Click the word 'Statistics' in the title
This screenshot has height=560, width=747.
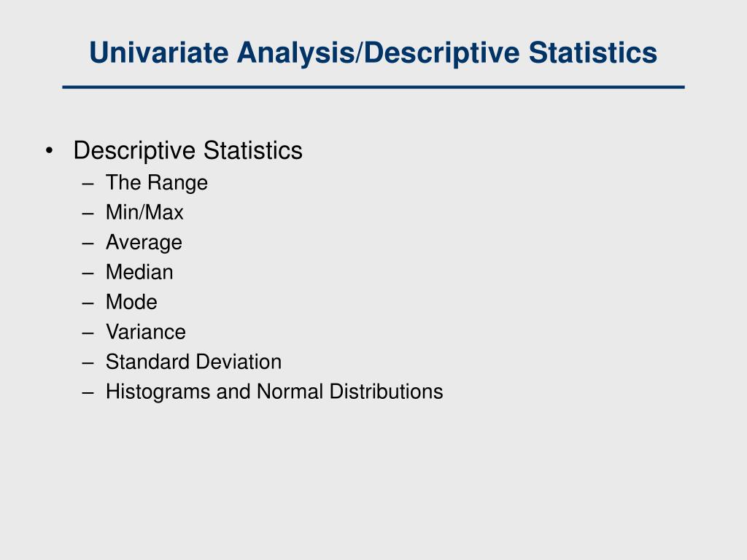tap(592, 52)
